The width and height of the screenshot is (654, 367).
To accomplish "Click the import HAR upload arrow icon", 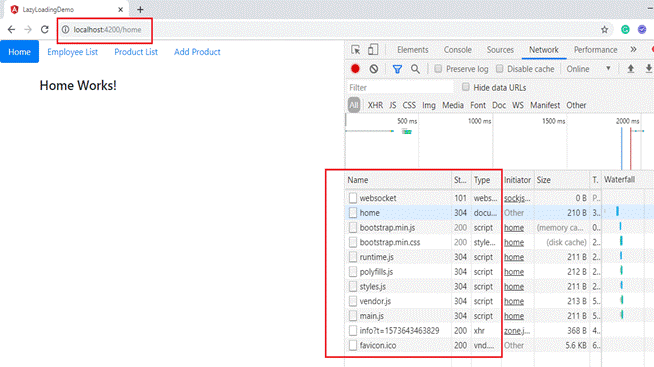I will point(631,69).
